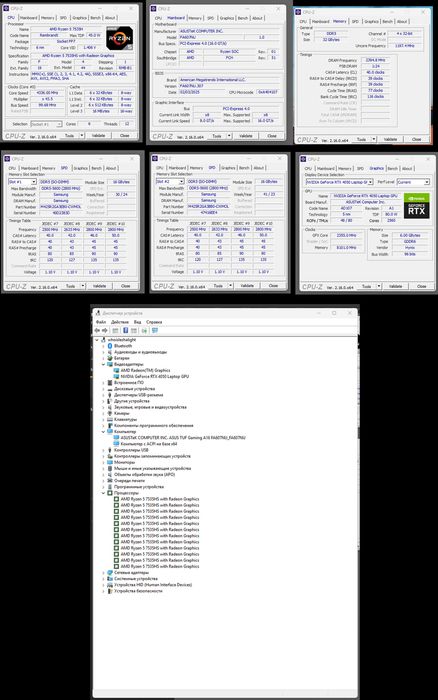The width and height of the screenshot is (438, 700).
Task: Open Tools dropdown arrow in CPU tab window
Action: [x=82, y=135]
